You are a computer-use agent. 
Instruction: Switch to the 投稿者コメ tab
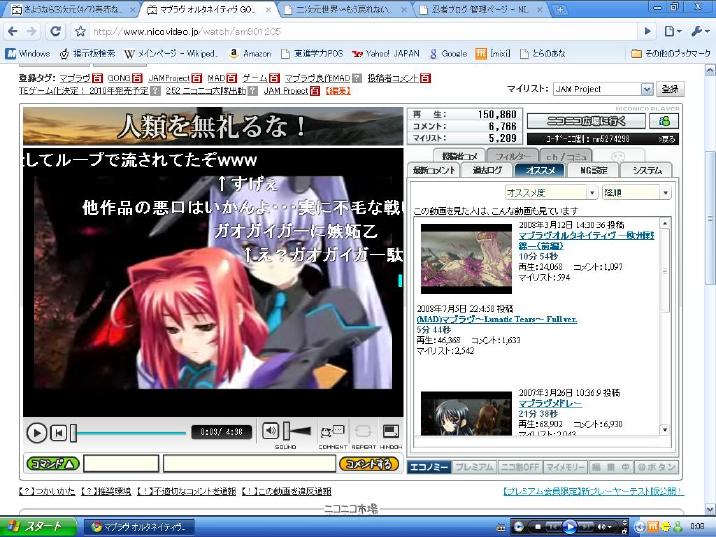click(459, 156)
